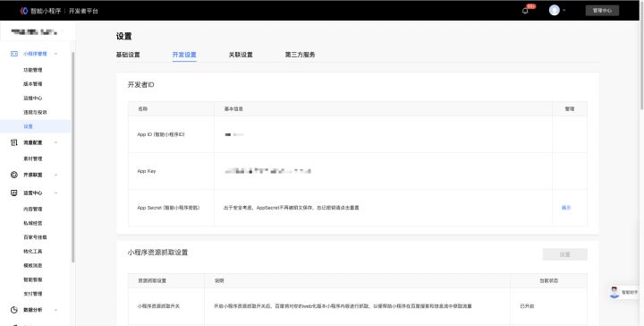
Task: Click the sidebar vertical scrollbar
Action: [x=73, y=157]
